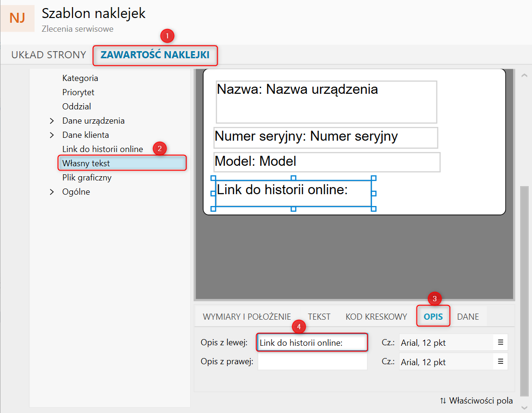Click scrollbar down arrow
Viewport: 532px width, 413px height.
[x=524, y=407]
